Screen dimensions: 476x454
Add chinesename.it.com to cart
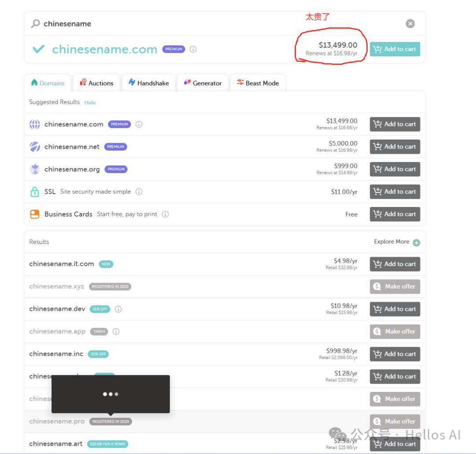click(x=395, y=264)
